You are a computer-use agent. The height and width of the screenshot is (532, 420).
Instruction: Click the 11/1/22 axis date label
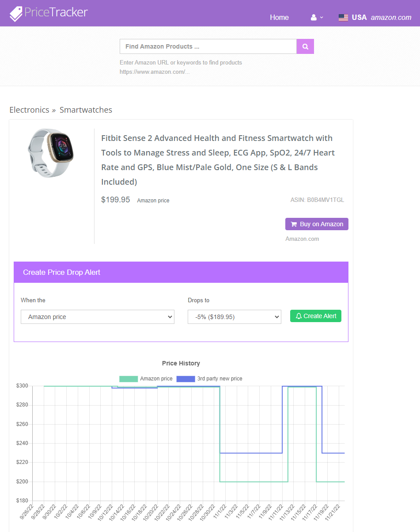[221, 512]
